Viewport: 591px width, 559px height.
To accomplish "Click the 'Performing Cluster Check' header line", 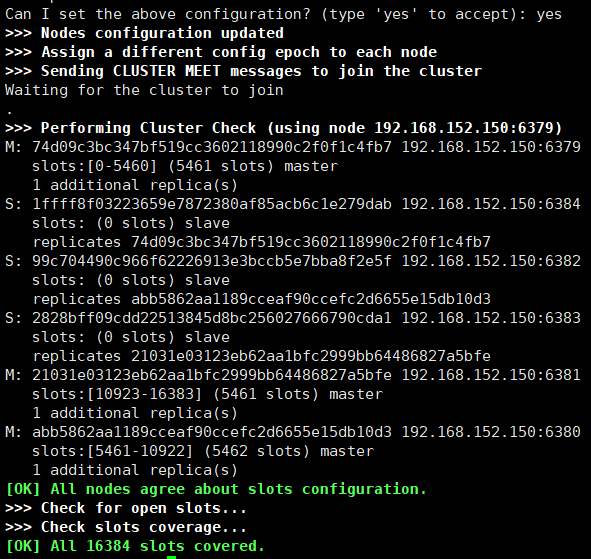I will click(x=283, y=128).
